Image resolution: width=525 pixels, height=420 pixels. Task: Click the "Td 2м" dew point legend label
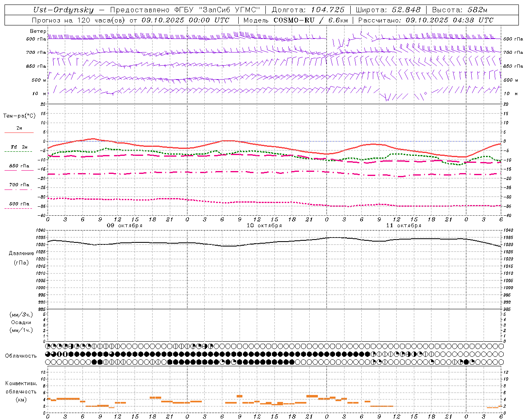[19, 147]
